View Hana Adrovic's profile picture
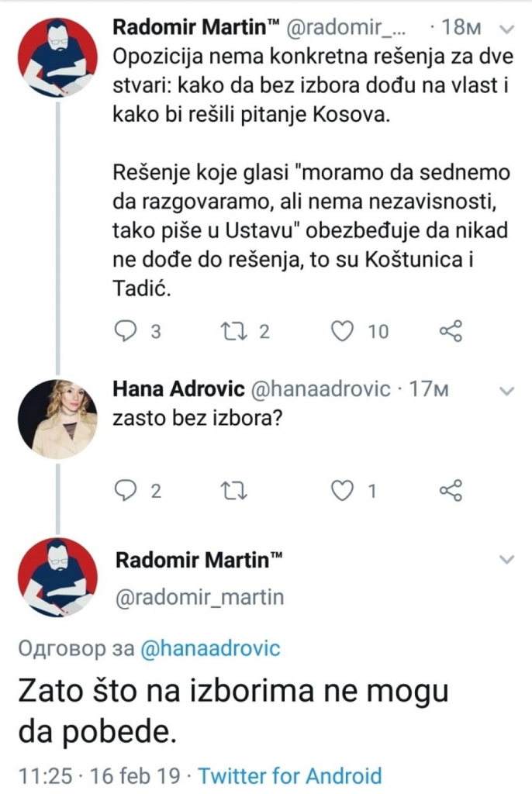 point(56,417)
